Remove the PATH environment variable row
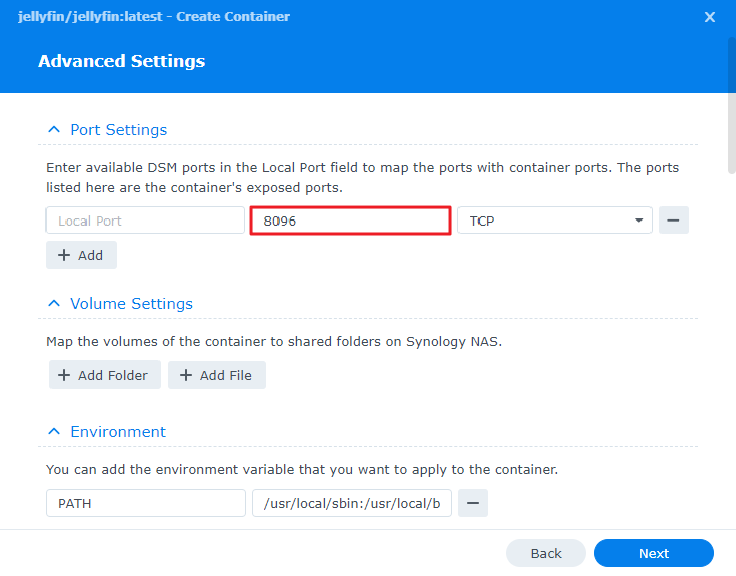This screenshot has width=736, height=576. click(x=473, y=503)
